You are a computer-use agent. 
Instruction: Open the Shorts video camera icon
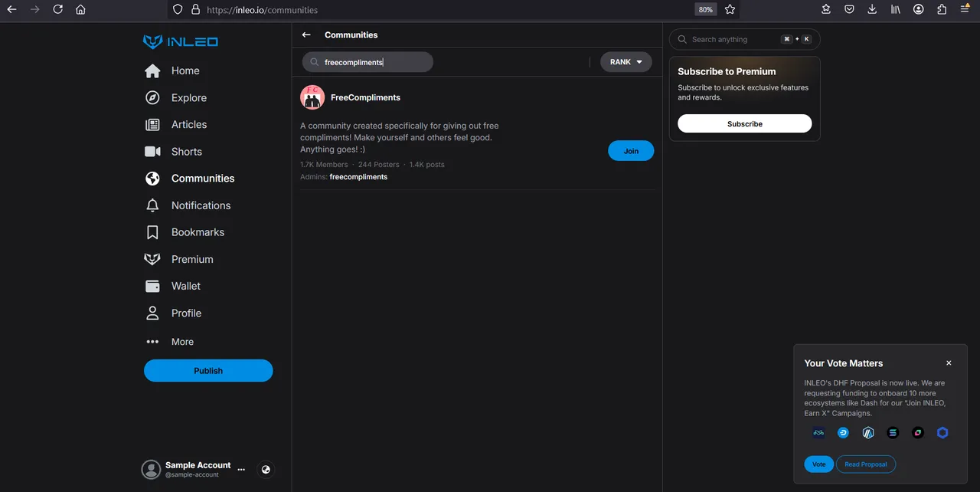152,151
